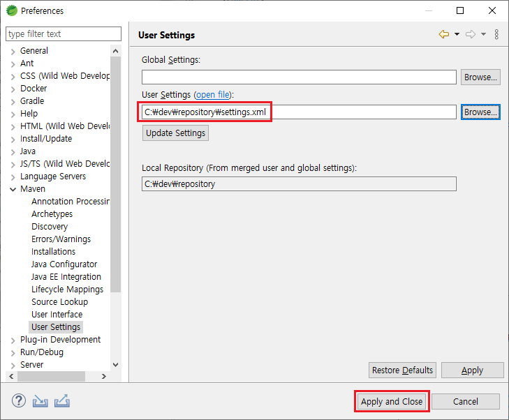Open the forward history dropdown arrow

click(483, 34)
